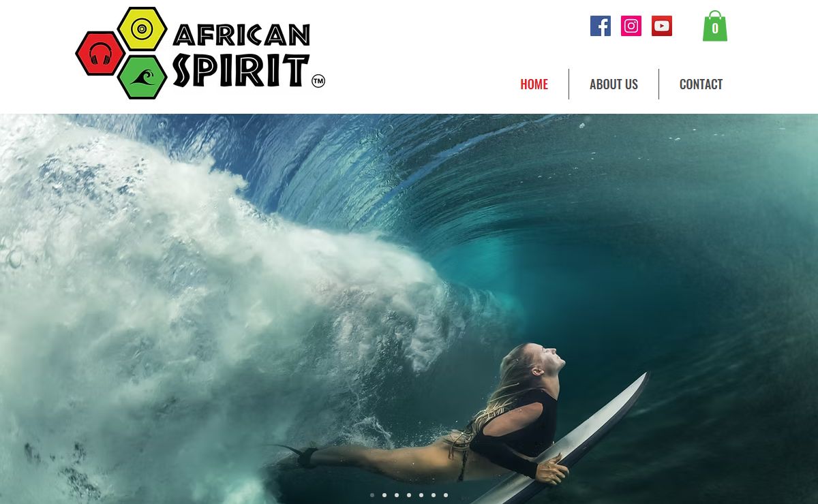The image size is (818, 504).
Task: Go to the HOME menu item
Action: tap(534, 84)
